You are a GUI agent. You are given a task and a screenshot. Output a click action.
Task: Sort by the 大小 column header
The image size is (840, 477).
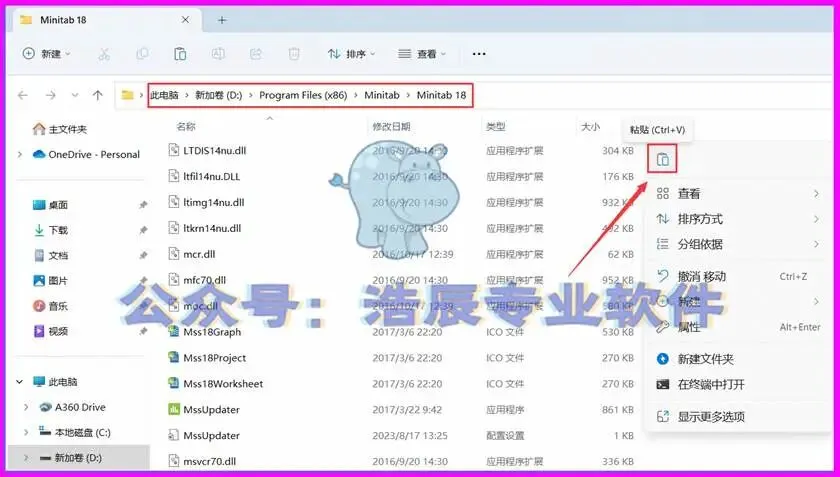pyautogui.click(x=590, y=126)
